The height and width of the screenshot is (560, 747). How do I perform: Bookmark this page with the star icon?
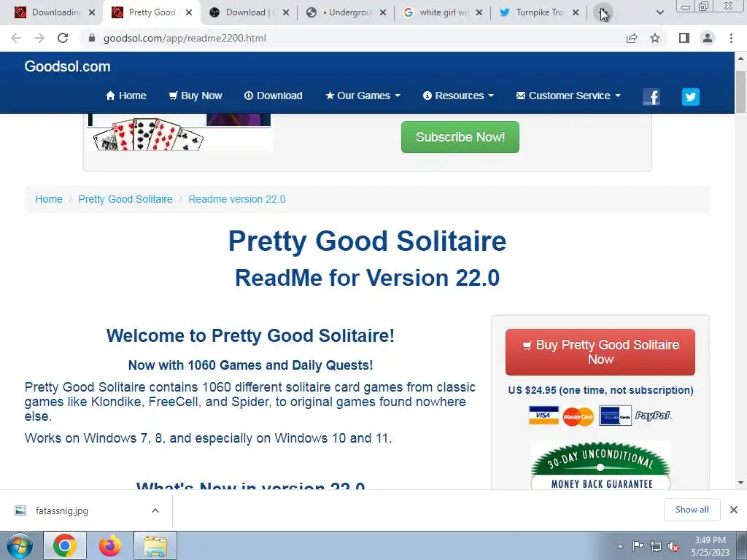[x=655, y=38]
